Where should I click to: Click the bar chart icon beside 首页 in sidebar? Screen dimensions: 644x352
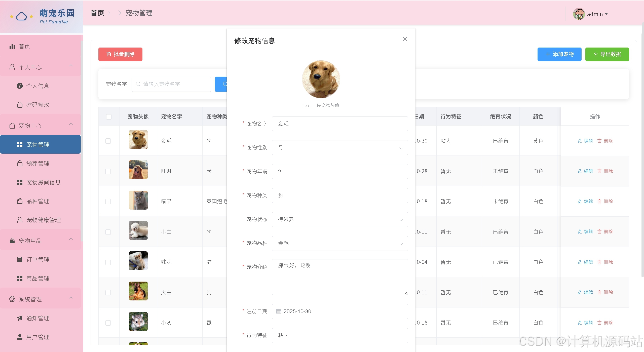(12, 46)
